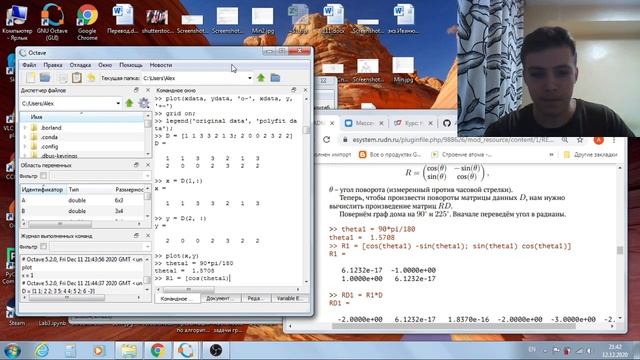Close the file browser panel

click(148, 90)
